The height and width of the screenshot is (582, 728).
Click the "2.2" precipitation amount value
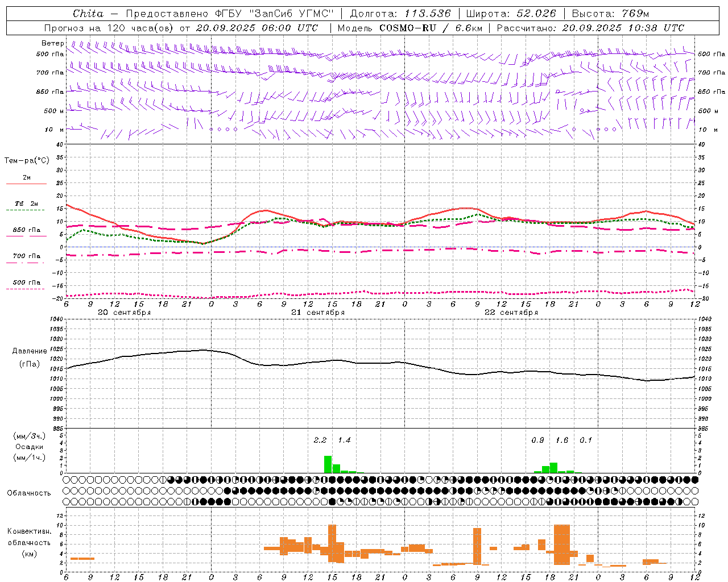point(320,440)
